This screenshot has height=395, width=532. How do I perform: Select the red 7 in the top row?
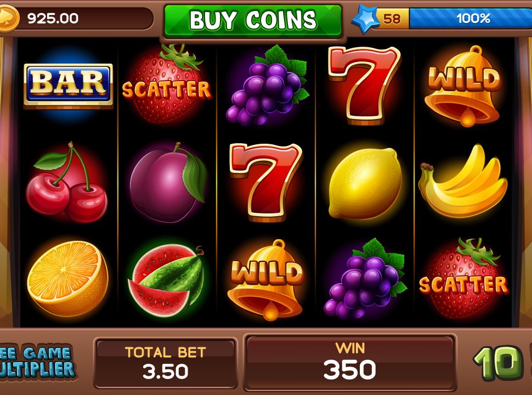tap(364, 85)
